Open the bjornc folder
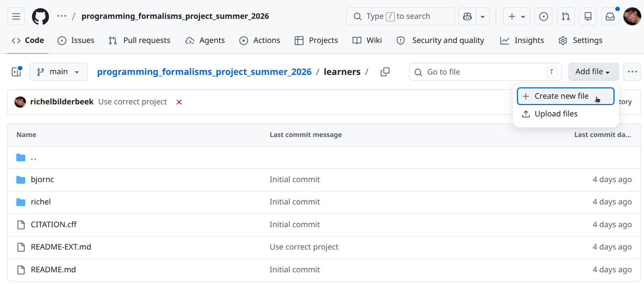 (x=42, y=180)
